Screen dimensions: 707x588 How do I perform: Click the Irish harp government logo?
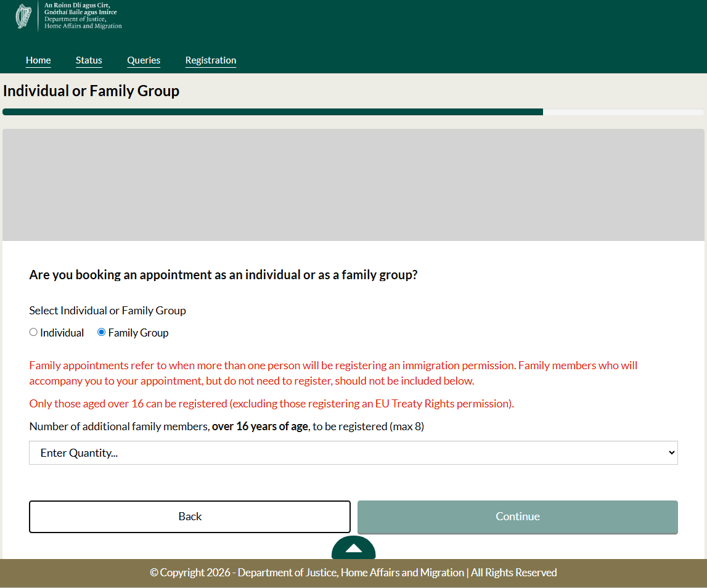[23, 16]
